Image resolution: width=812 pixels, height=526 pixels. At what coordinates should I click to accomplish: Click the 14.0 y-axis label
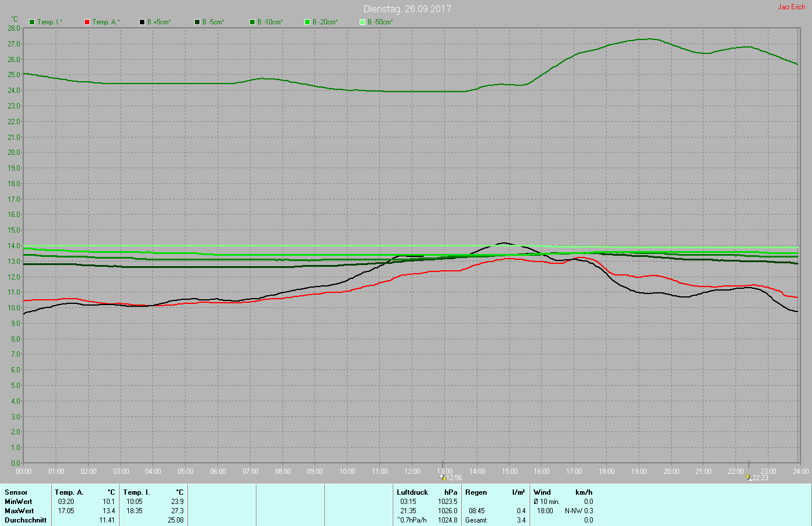(14, 246)
